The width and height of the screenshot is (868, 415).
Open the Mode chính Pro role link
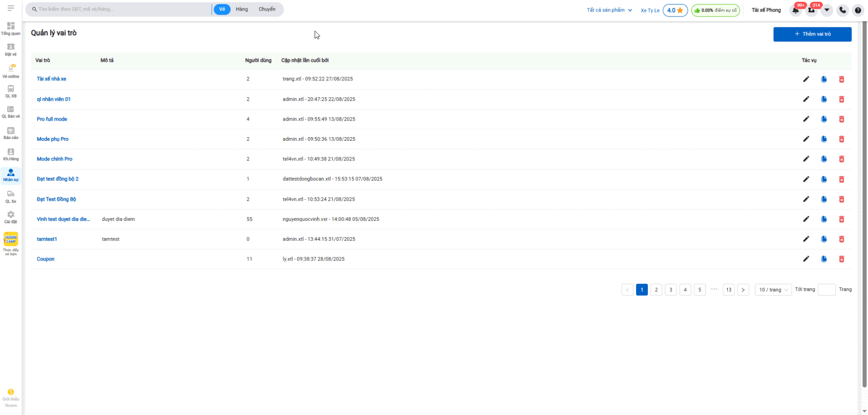click(54, 159)
